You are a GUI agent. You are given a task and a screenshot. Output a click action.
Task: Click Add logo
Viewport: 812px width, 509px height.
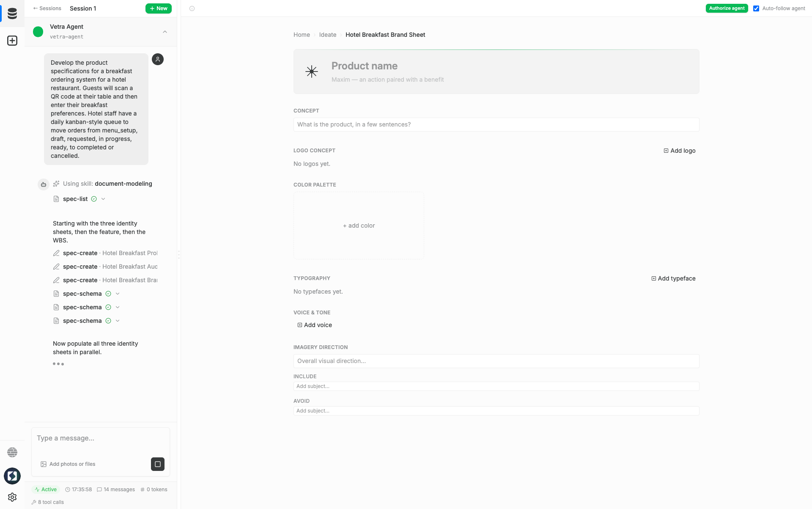tap(680, 151)
